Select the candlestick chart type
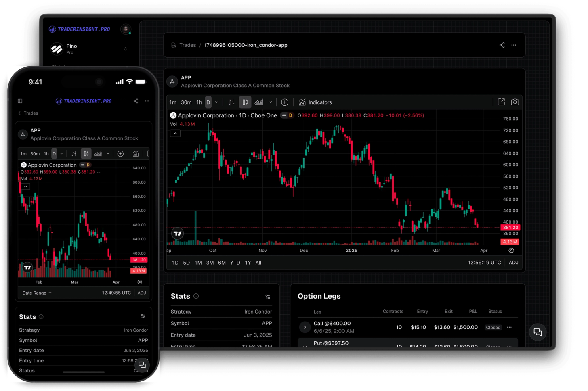This screenshot has height=391, width=588. 245,102
